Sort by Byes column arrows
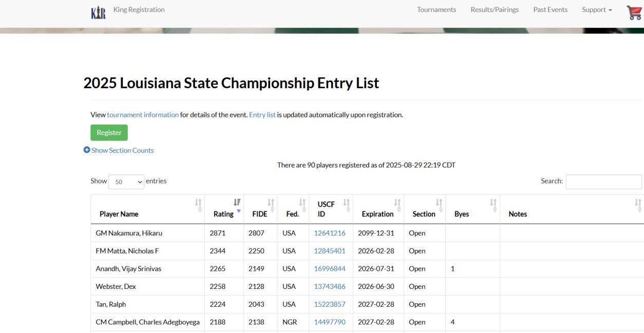Viewport: 644px width, 333px height. point(493,206)
